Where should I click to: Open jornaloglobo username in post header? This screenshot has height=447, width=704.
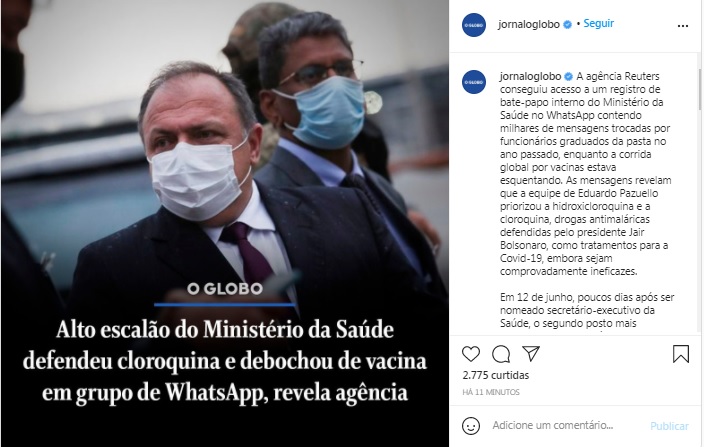(528, 24)
